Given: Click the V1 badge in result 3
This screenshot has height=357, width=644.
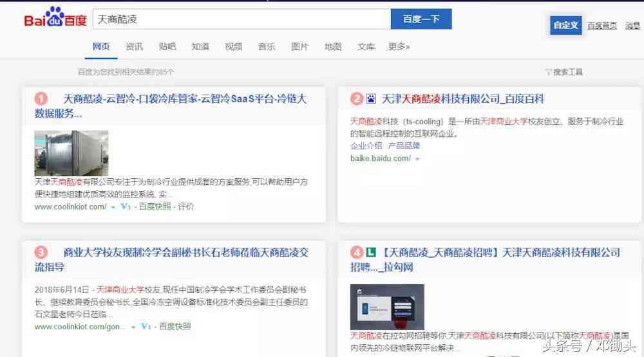Looking at the screenshot, I should 146,326.
